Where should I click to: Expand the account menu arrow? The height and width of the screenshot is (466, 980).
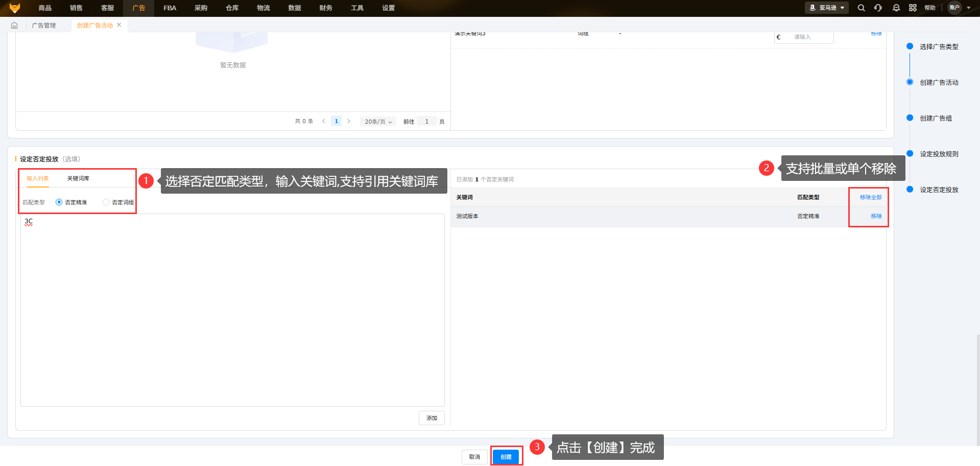point(969,8)
